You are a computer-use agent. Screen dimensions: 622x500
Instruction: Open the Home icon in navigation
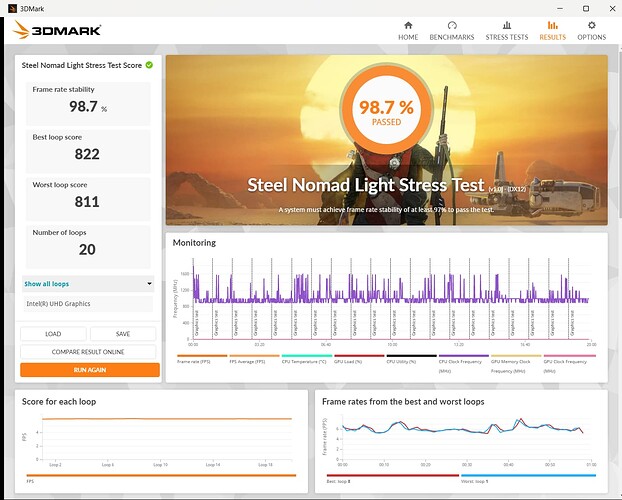point(408,25)
